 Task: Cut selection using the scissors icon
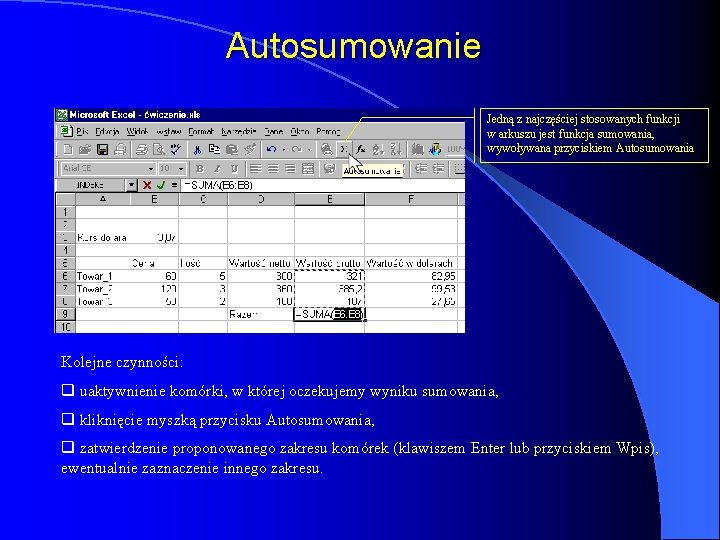(197, 150)
